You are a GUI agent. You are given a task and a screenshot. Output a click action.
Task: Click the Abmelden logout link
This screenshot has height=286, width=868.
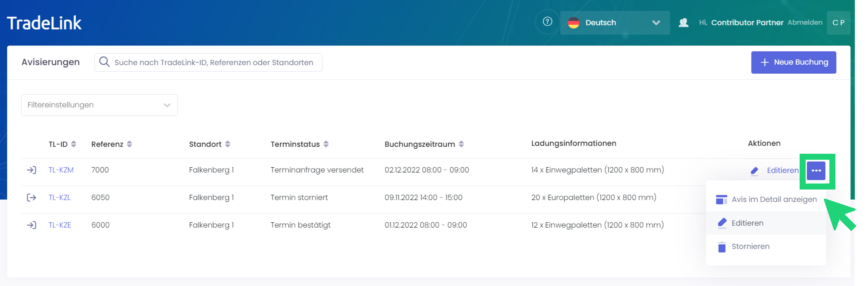pos(805,23)
